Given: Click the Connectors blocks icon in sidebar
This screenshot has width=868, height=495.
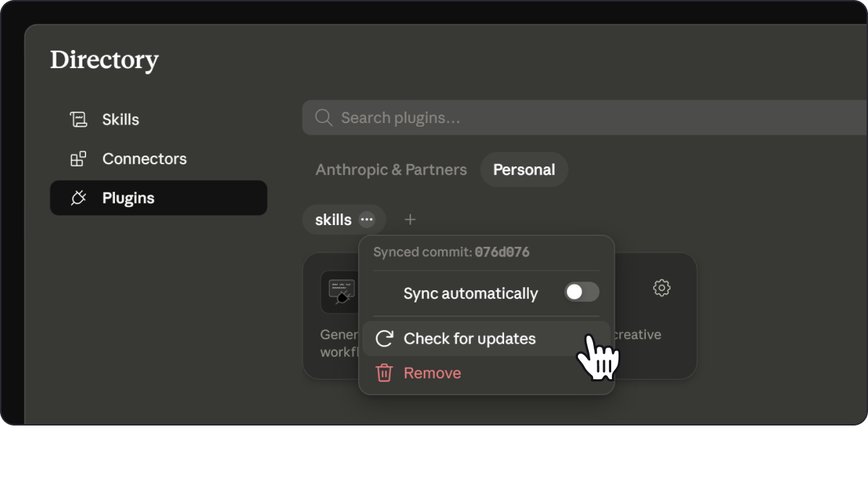Looking at the screenshot, I should (x=78, y=159).
